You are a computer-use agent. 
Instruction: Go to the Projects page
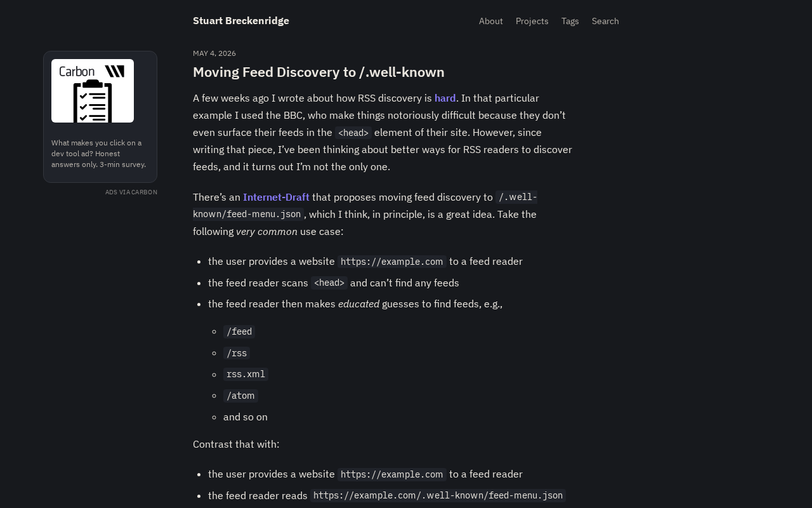532,21
